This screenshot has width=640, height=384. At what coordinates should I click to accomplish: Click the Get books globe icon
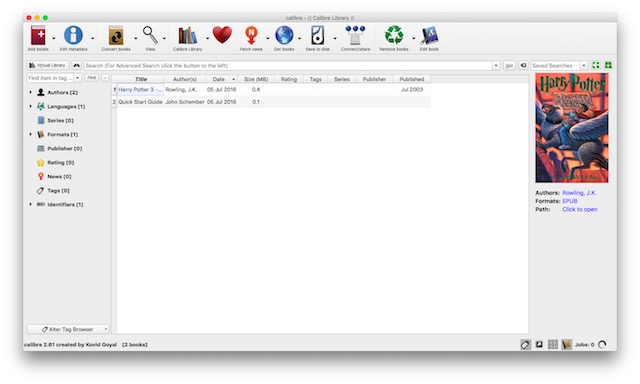pos(284,35)
